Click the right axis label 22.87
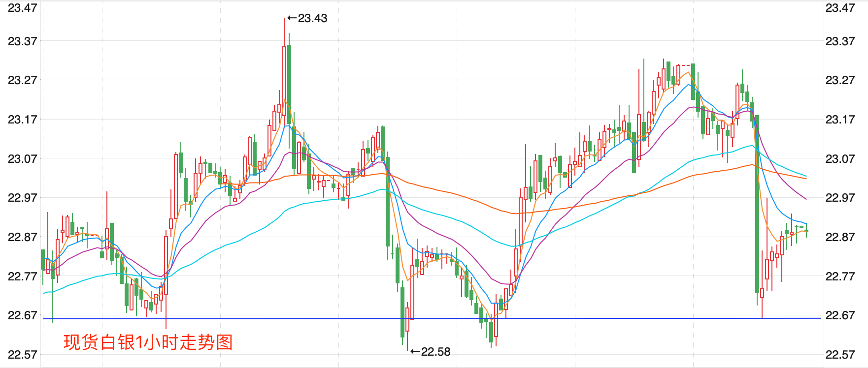 tap(840, 237)
